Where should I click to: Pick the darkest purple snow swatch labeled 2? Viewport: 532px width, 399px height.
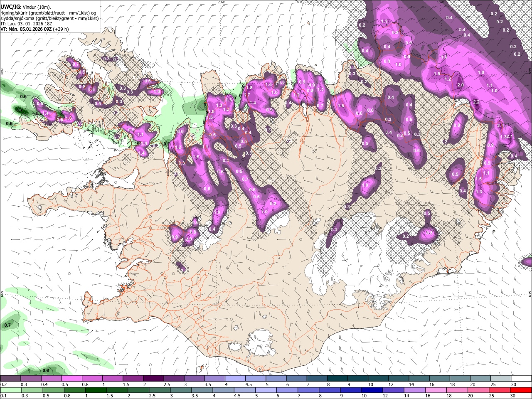click(153, 379)
